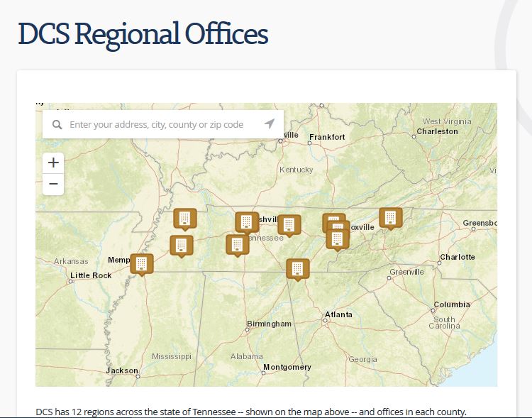This screenshot has height=418, width=532.
Task: Click the DCS Regional Offices heading
Action: [143, 33]
